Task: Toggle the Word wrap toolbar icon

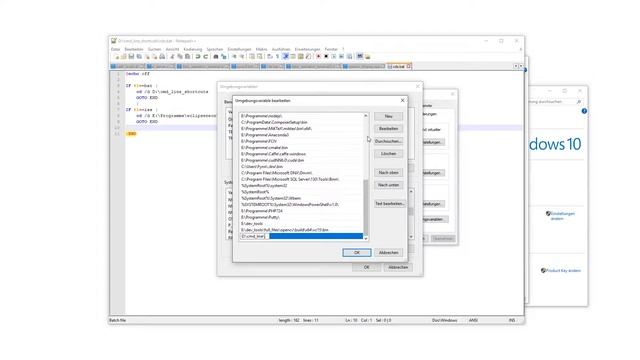Action: click(270, 56)
